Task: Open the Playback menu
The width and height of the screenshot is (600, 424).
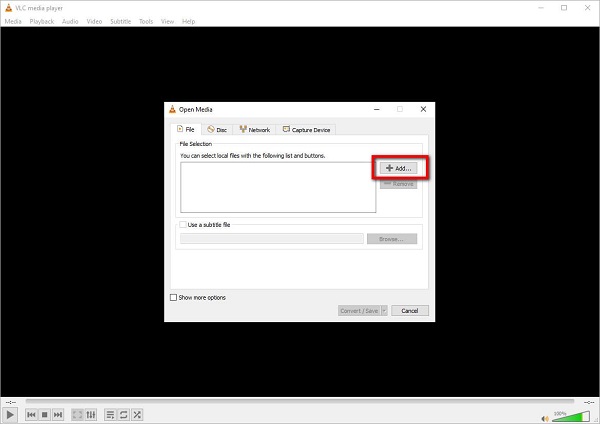Action: 42,21
